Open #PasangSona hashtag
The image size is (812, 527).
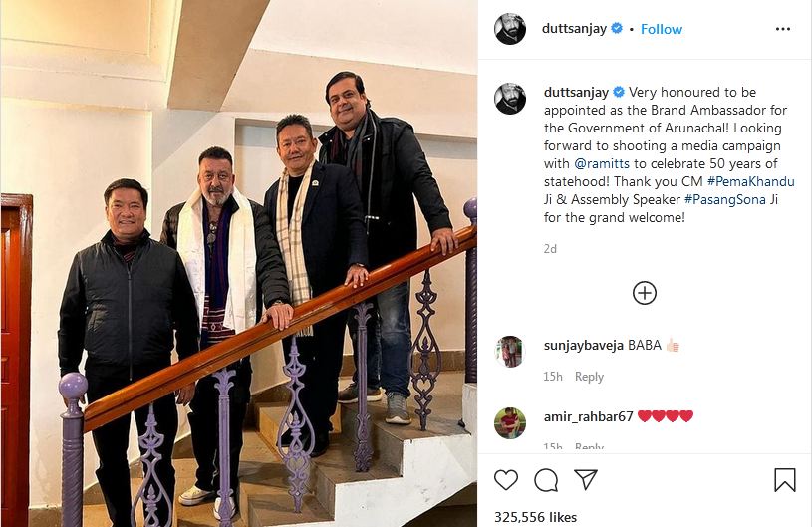point(724,200)
